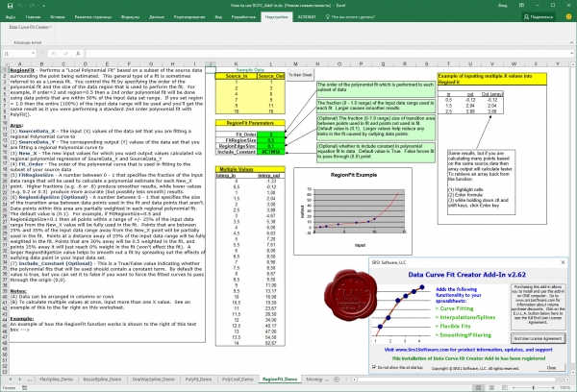This screenshot has width=577, height=392.
Task: Confirm formula entry with checkmark icon
Action: pyautogui.click(x=65, y=53)
